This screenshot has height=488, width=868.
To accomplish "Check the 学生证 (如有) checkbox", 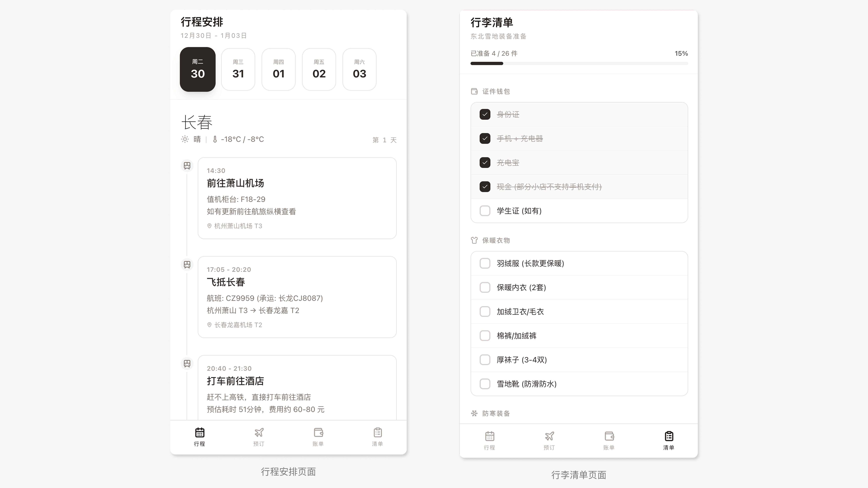I will [x=485, y=211].
